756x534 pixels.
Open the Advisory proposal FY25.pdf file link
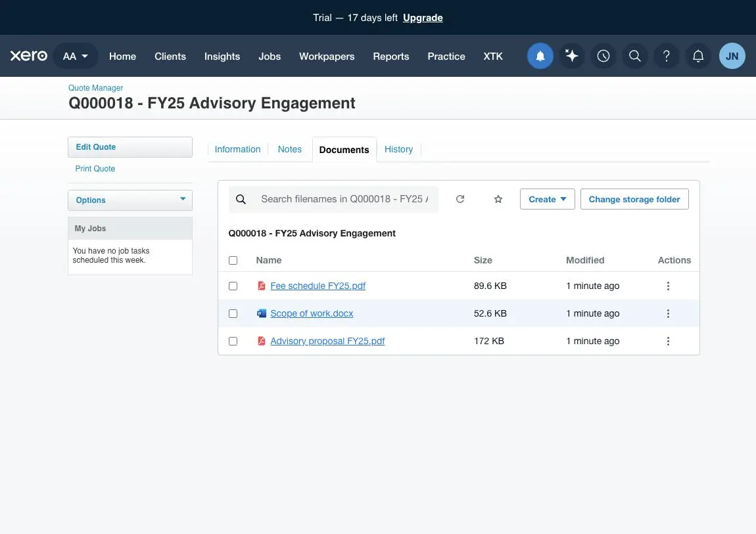tap(327, 341)
